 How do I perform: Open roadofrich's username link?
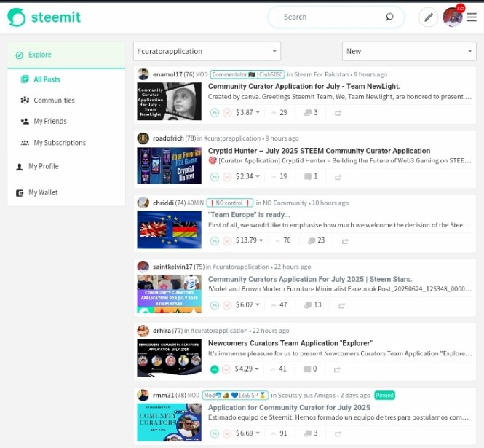pos(168,138)
